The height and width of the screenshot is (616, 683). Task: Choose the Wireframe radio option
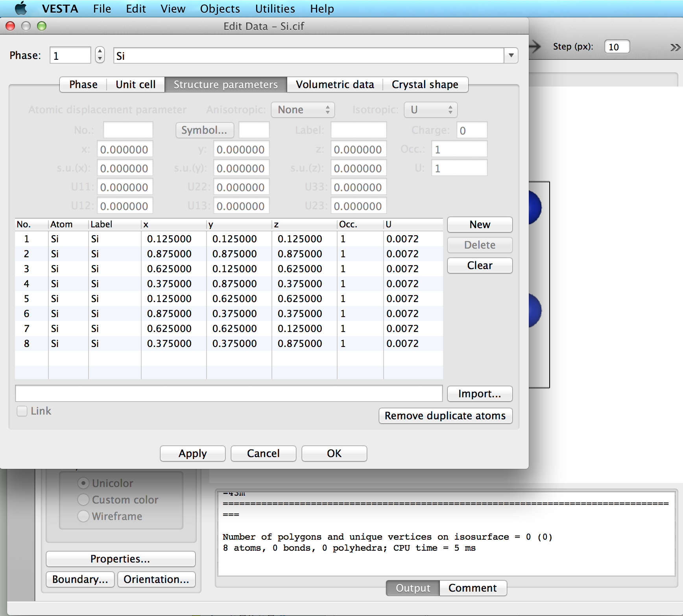tap(83, 516)
